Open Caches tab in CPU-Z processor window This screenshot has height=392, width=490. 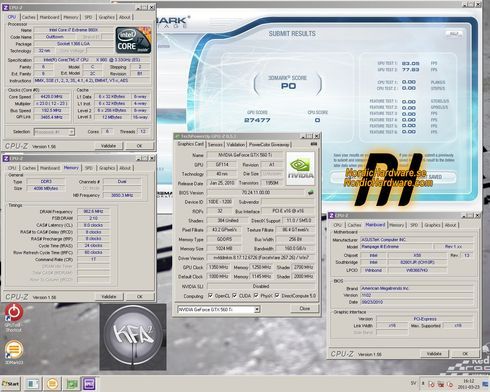[29, 17]
